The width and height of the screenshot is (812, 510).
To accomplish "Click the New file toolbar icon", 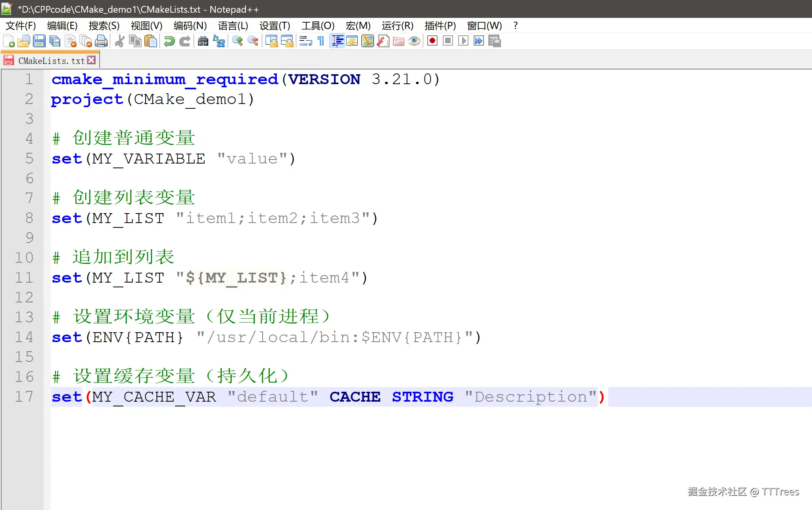I will point(9,41).
